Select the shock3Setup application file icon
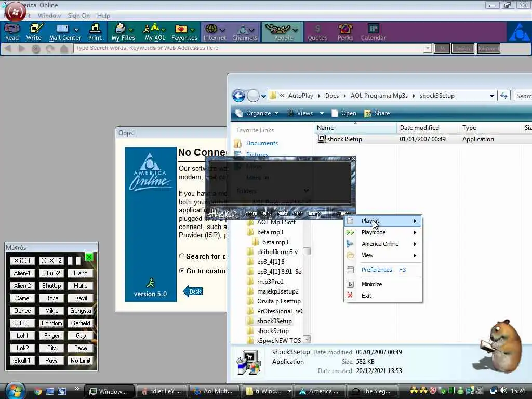532x399 pixels. tap(321, 139)
